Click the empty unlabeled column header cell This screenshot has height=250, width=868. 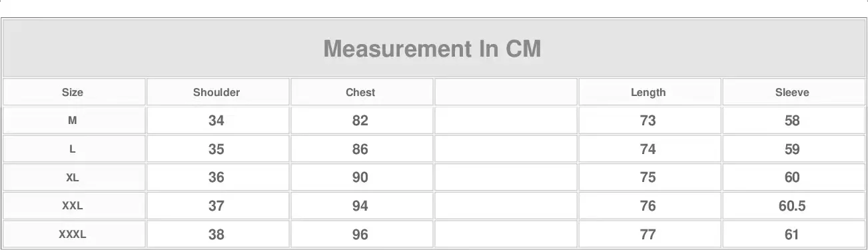click(x=506, y=92)
